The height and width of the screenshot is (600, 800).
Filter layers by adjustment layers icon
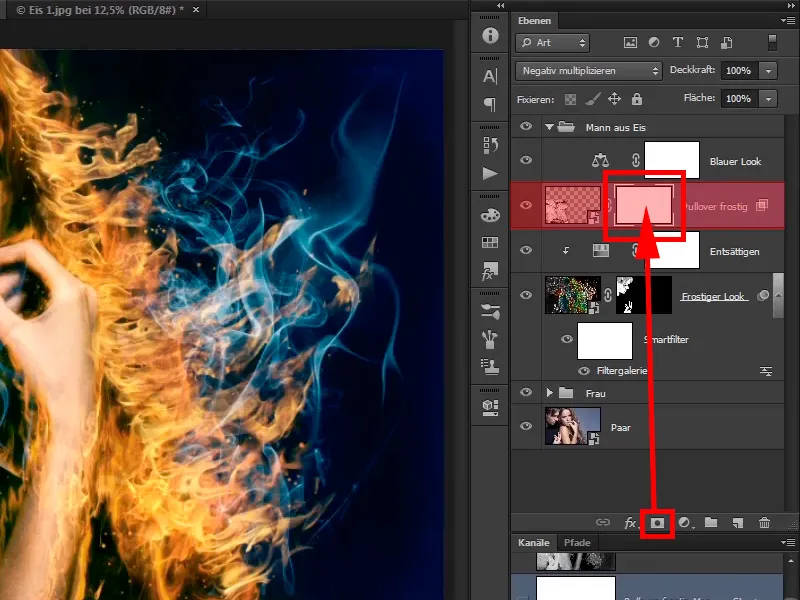pyautogui.click(x=654, y=42)
